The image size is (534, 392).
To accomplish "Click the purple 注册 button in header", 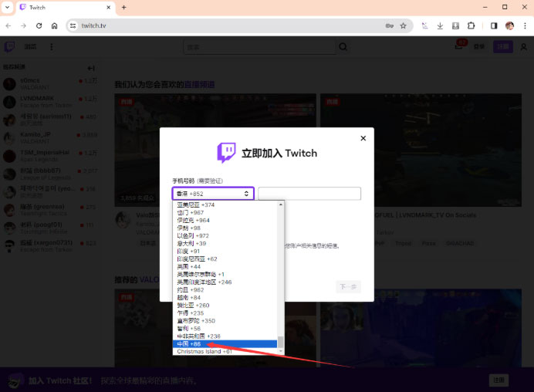I will tap(503, 46).
